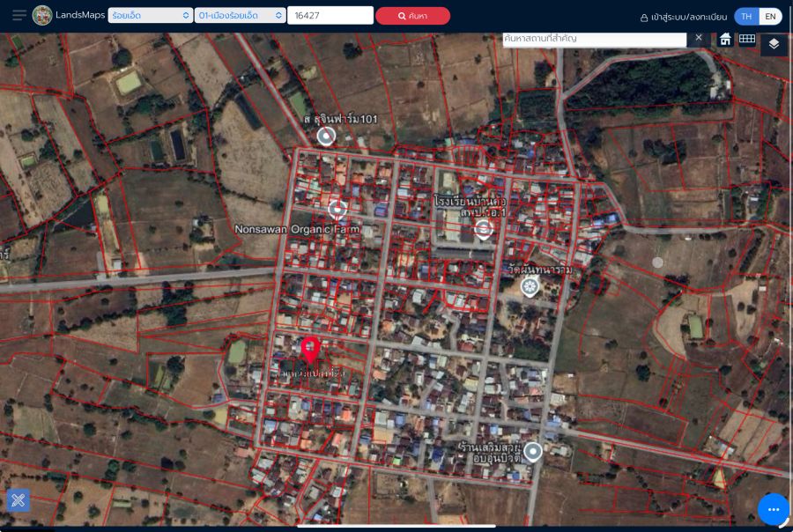Open the map layers panel

[774, 43]
